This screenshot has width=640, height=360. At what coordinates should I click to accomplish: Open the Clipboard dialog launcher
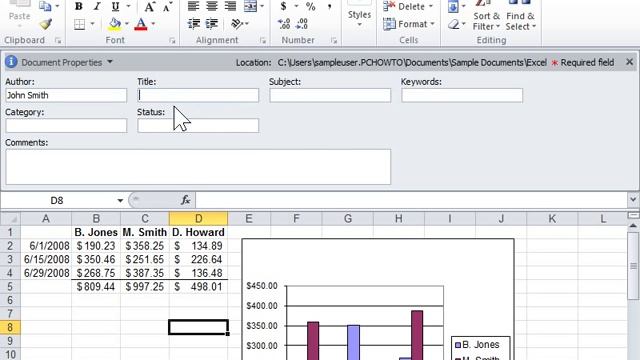[58, 40]
